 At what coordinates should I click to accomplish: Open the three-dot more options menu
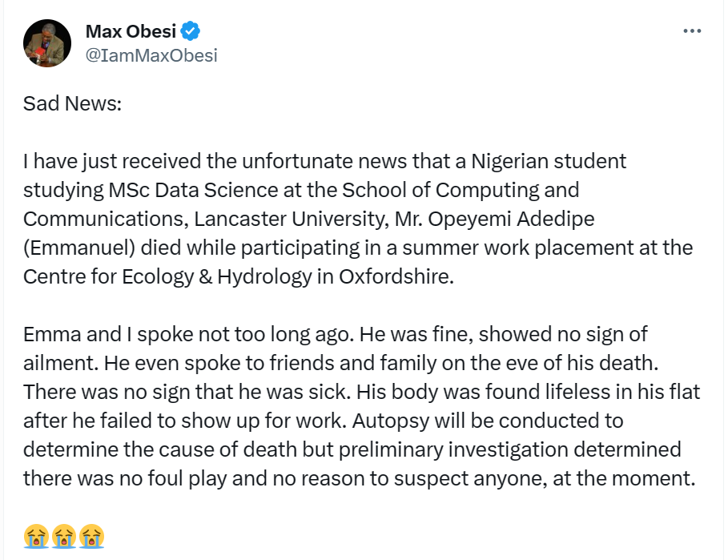[691, 31]
